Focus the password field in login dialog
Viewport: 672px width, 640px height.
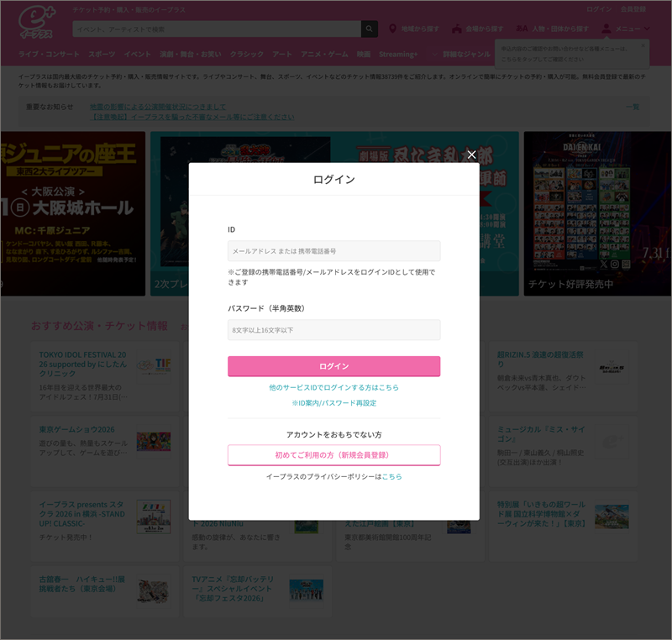pos(333,330)
